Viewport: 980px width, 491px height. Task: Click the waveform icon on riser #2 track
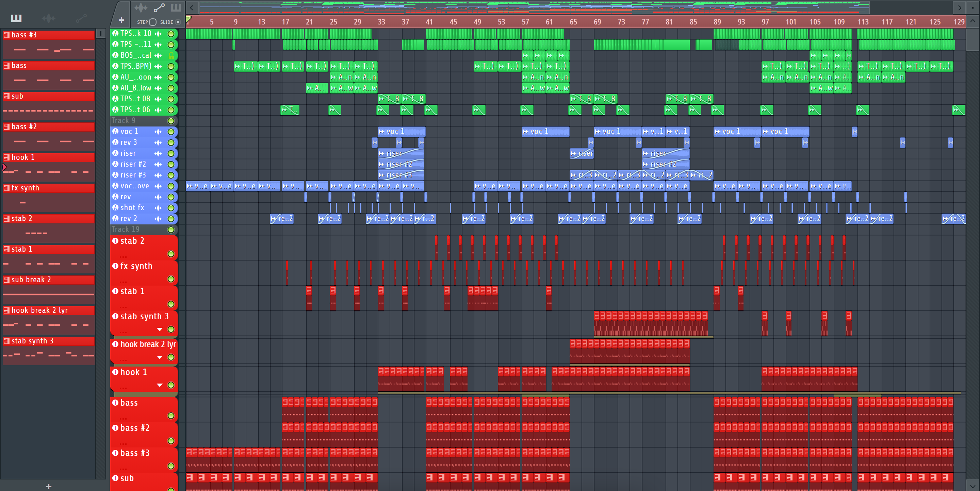pyautogui.click(x=158, y=164)
